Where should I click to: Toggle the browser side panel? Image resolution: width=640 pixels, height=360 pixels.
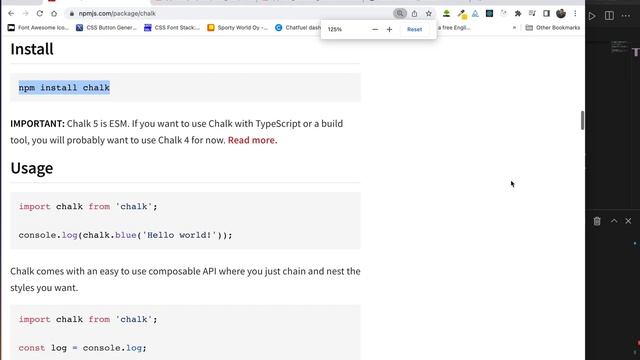(547, 13)
